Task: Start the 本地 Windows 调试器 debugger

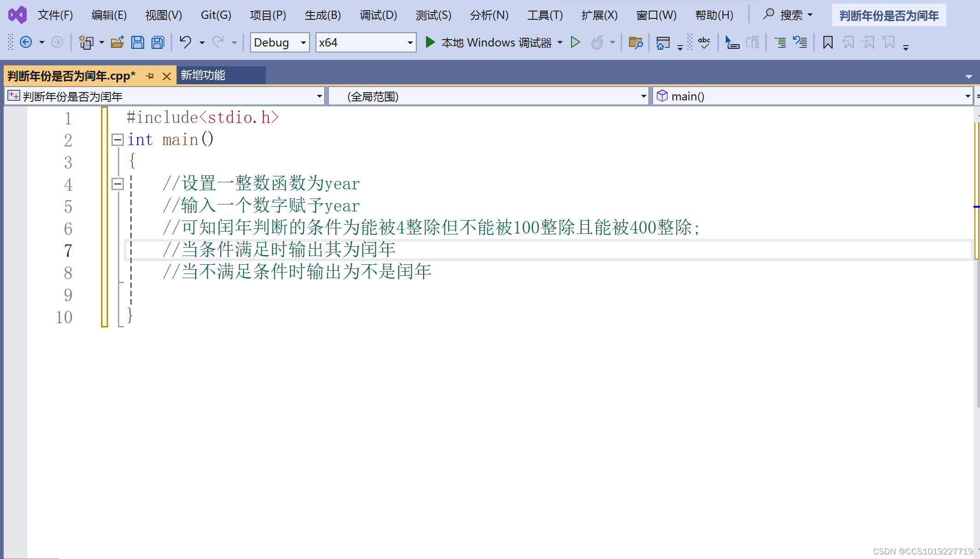Action: pyautogui.click(x=488, y=42)
